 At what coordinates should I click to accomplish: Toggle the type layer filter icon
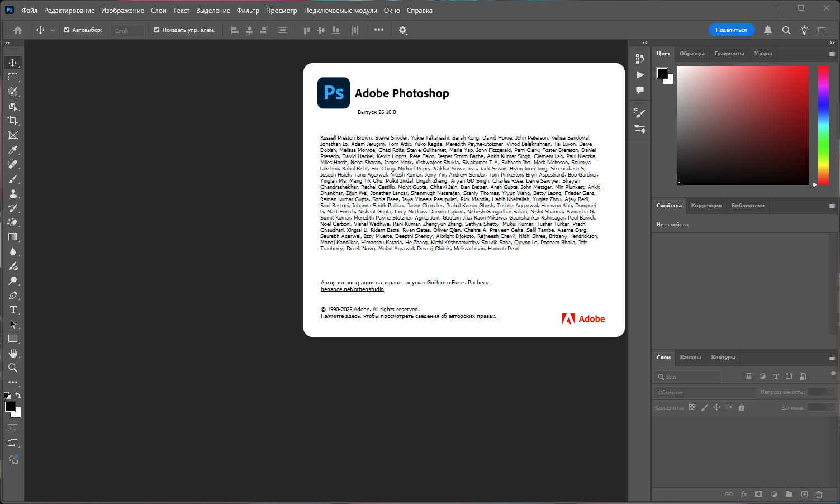click(776, 377)
